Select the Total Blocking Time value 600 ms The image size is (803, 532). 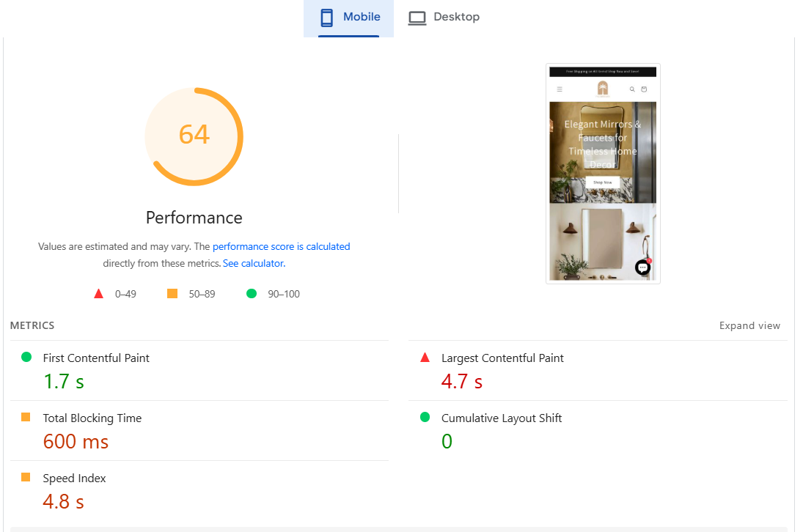[x=76, y=442]
